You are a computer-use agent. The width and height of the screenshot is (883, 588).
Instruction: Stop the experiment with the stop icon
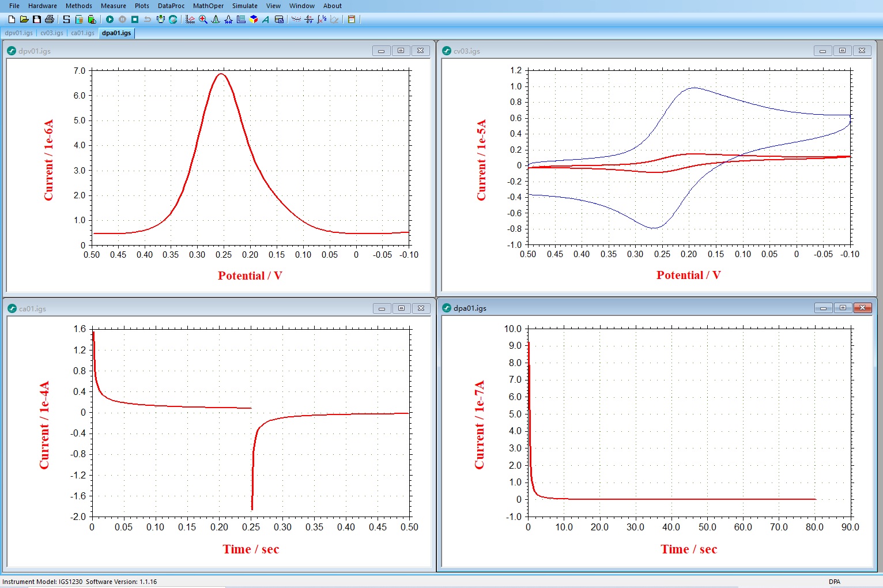pos(135,19)
